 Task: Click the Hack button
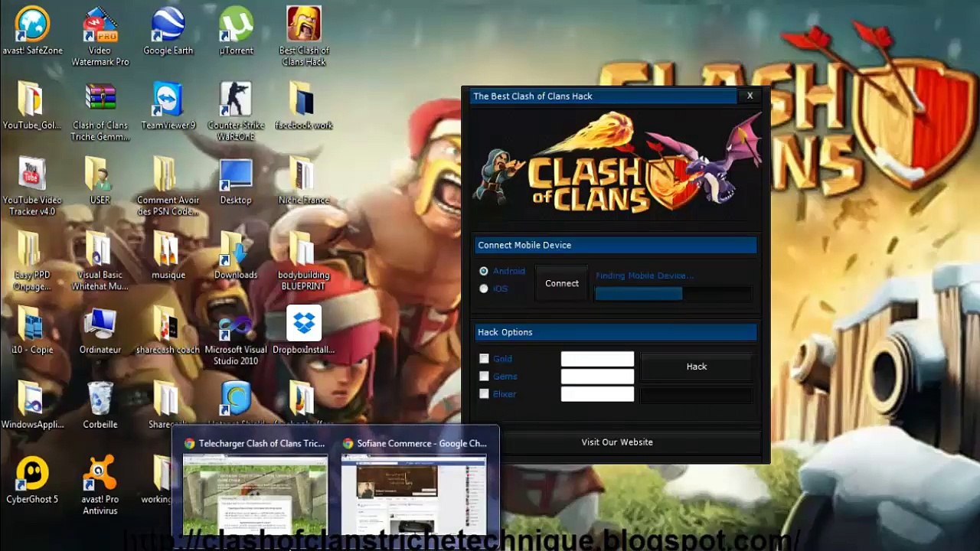697,367
